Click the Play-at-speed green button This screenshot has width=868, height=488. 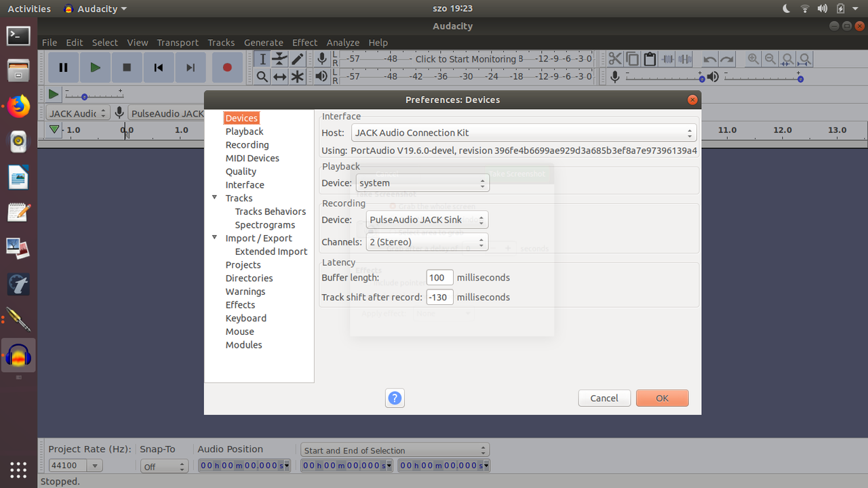[x=54, y=94]
